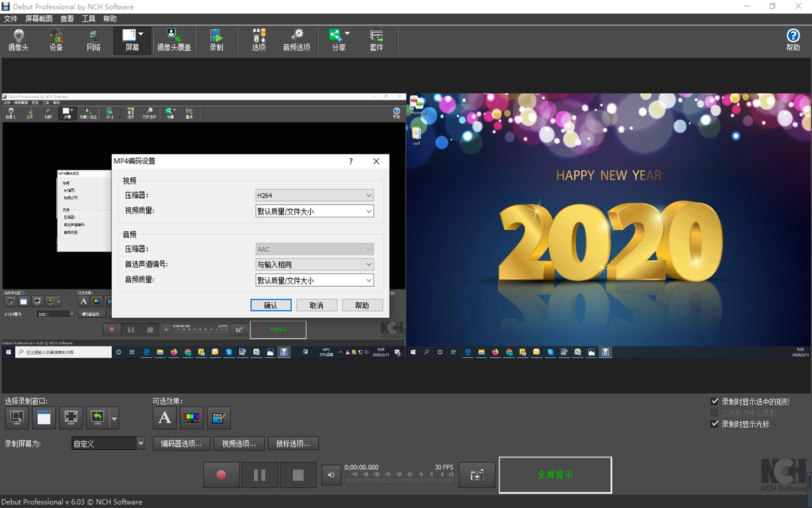The image size is (812, 508).
Task: Open 视频选项... video options
Action: [239, 444]
